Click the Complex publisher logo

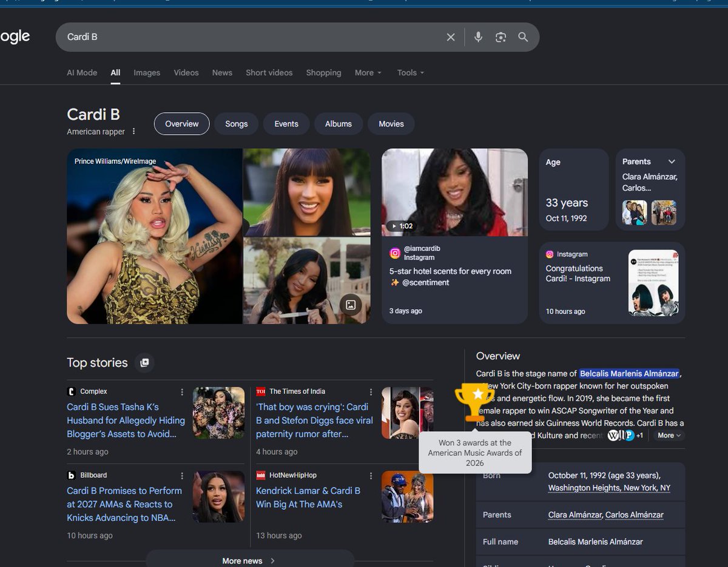72,392
